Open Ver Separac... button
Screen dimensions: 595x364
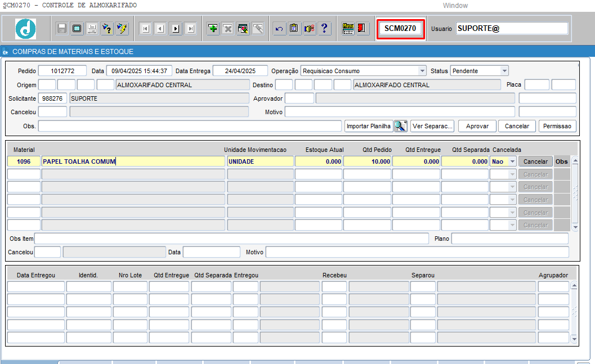(432, 126)
